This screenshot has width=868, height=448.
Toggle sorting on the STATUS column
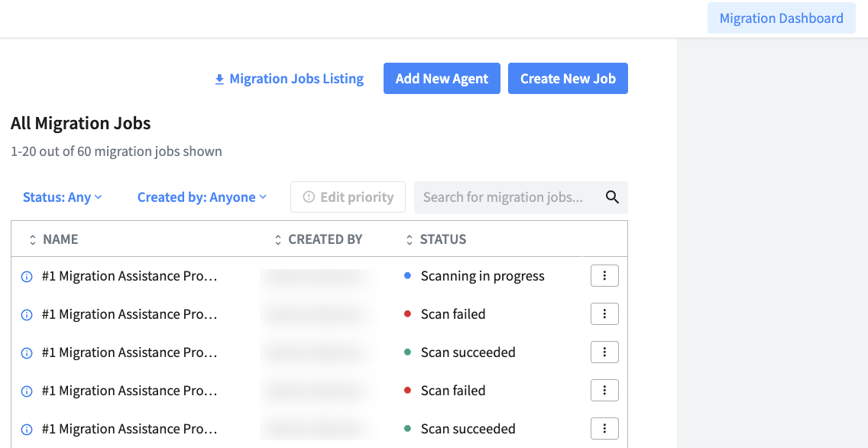coord(410,239)
